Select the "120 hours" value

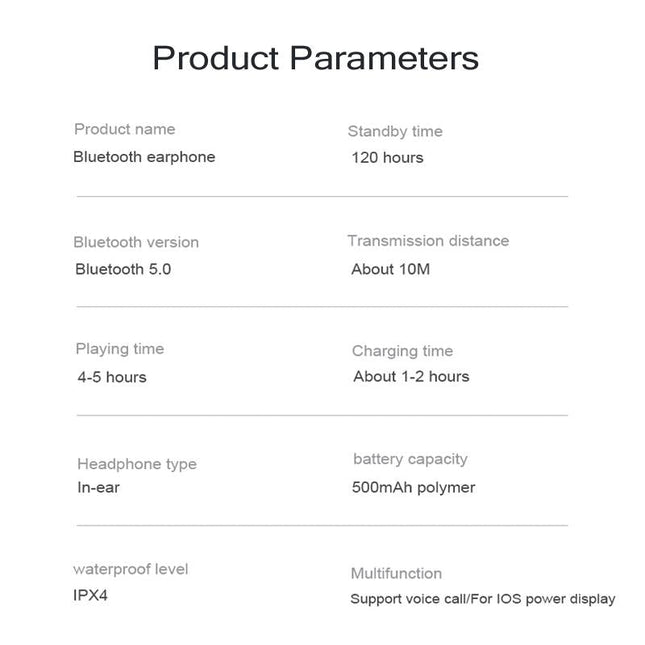(x=387, y=157)
